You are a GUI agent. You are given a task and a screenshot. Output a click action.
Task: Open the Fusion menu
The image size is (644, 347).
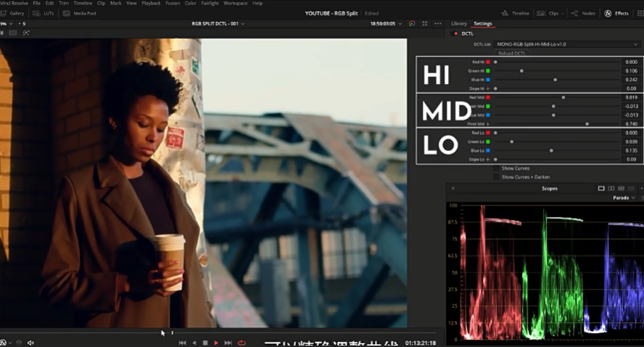pyautogui.click(x=172, y=3)
